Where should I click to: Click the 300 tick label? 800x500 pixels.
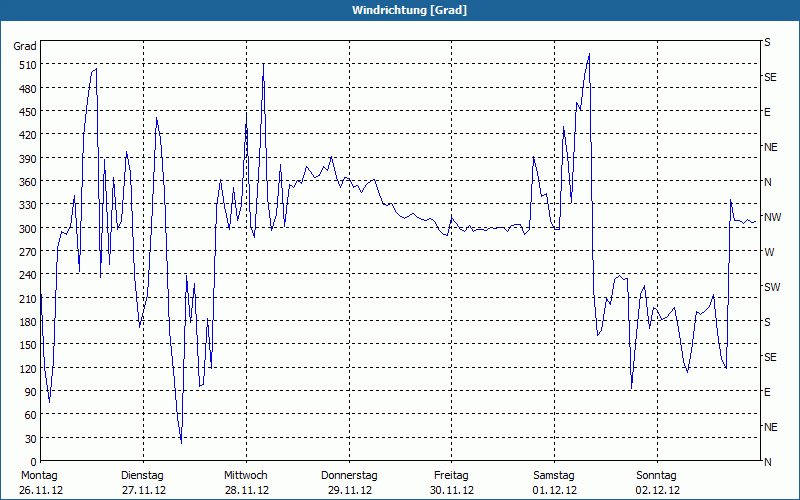tap(28, 229)
